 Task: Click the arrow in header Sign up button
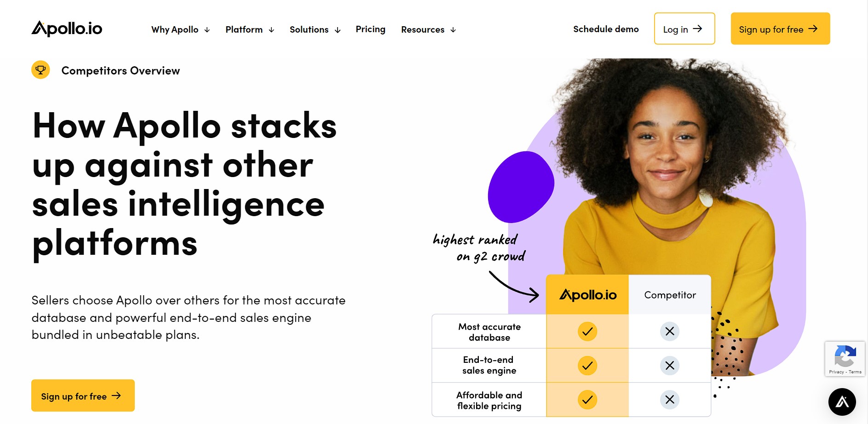[813, 29]
